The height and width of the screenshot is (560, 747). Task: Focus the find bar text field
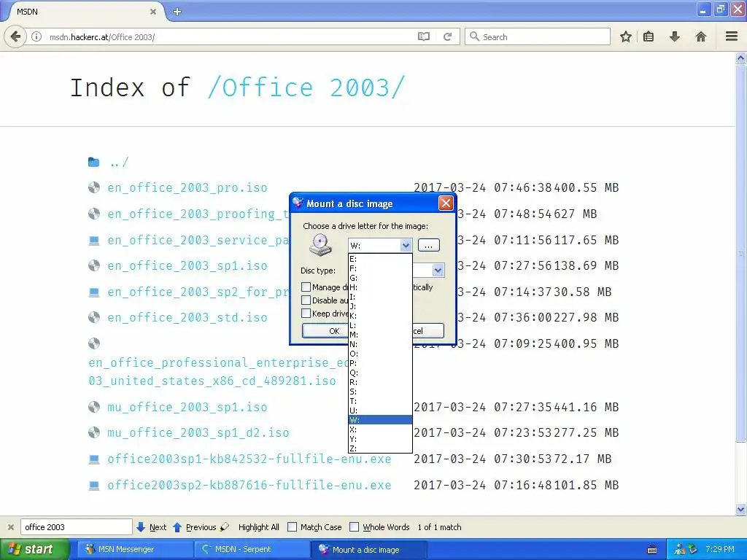(x=76, y=527)
